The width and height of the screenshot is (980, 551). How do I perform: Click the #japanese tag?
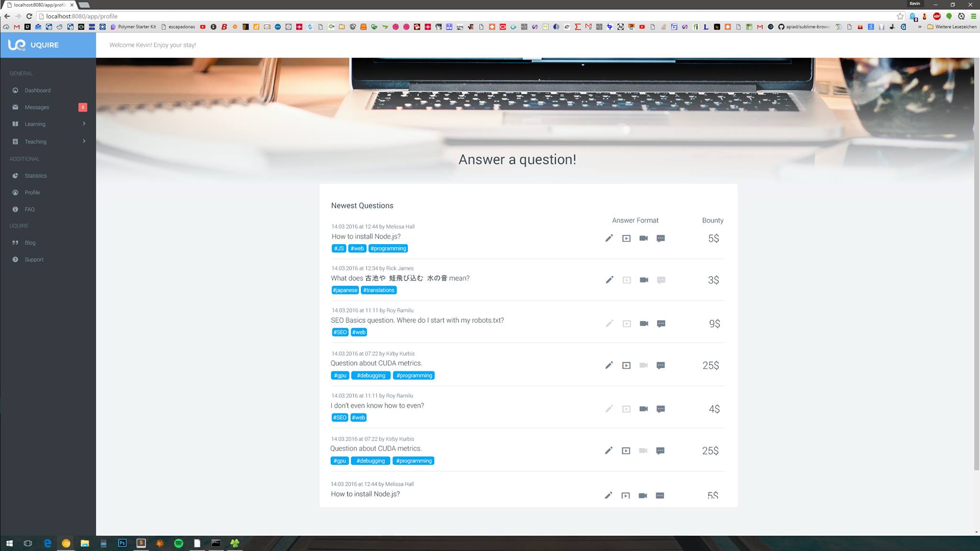point(345,290)
